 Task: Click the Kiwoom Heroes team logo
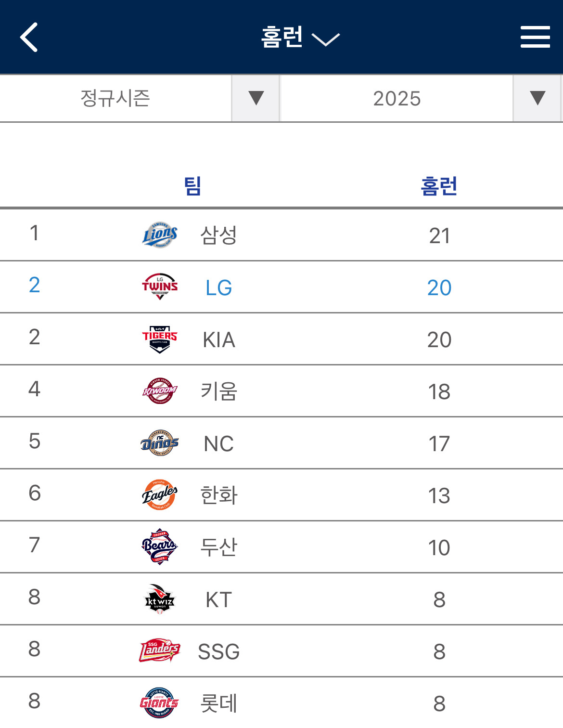(x=160, y=391)
